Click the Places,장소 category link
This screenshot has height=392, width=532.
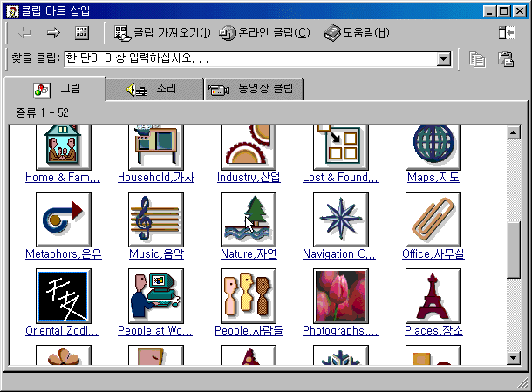point(433,330)
